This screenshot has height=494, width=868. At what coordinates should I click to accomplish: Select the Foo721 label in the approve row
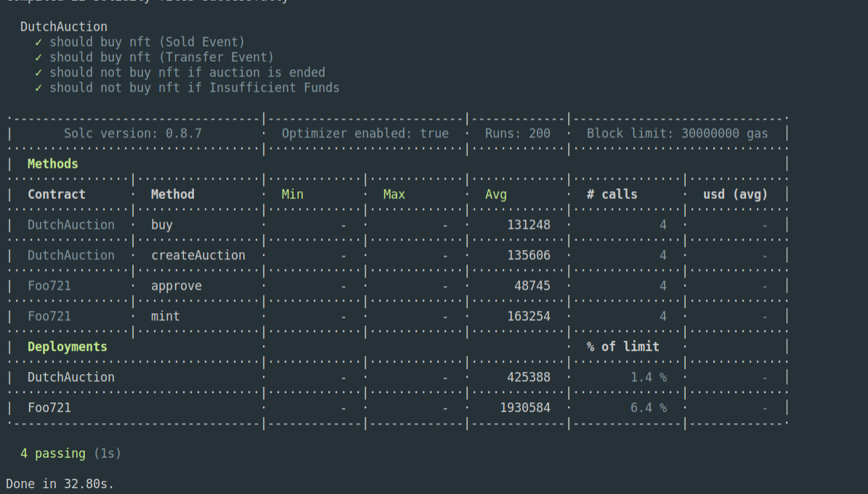point(49,286)
